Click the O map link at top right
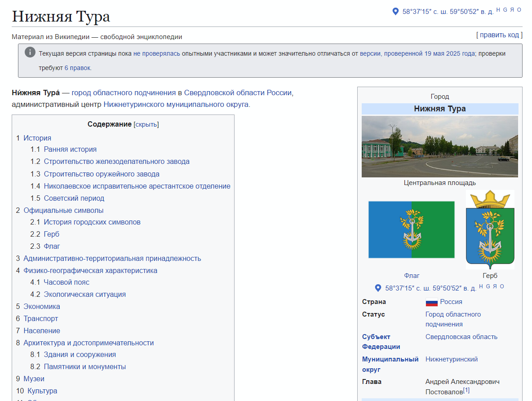532x401 pixels. [x=519, y=10]
